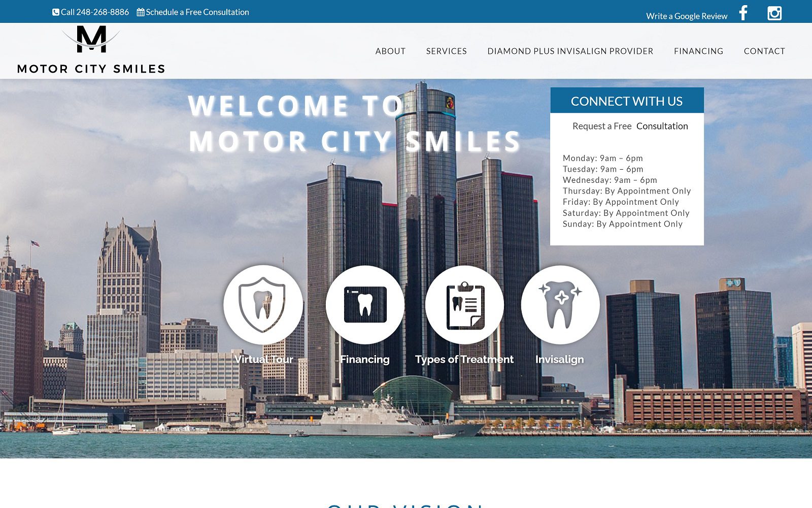Click the 'Sunday: By Appointment Only' line
Viewport: 812px width, 508px height.
623,224
